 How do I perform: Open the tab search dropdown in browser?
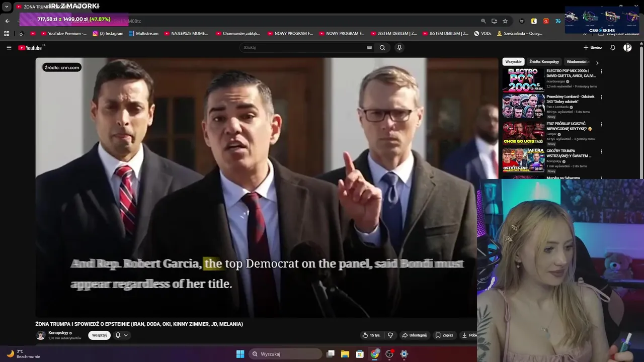[x=7, y=7]
